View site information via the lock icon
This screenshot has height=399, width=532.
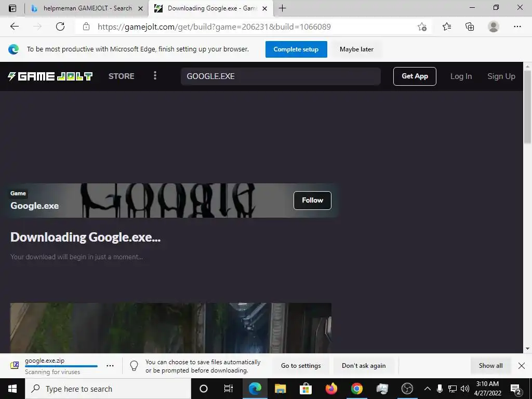[x=86, y=26]
